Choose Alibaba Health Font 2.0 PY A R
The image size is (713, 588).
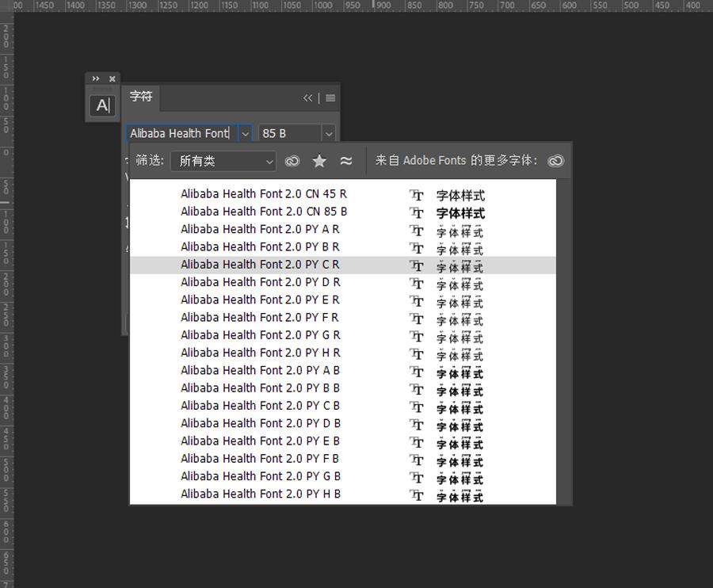[x=343, y=230]
